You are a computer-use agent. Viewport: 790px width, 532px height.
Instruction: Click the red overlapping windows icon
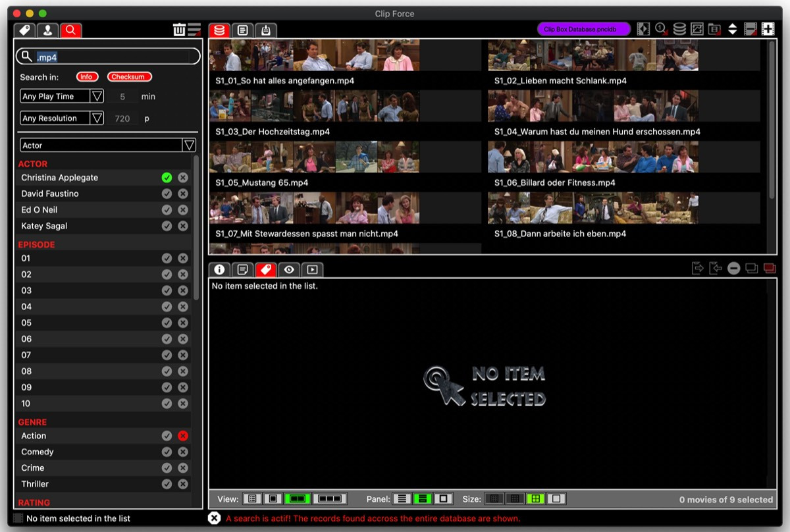click(769, 268)
